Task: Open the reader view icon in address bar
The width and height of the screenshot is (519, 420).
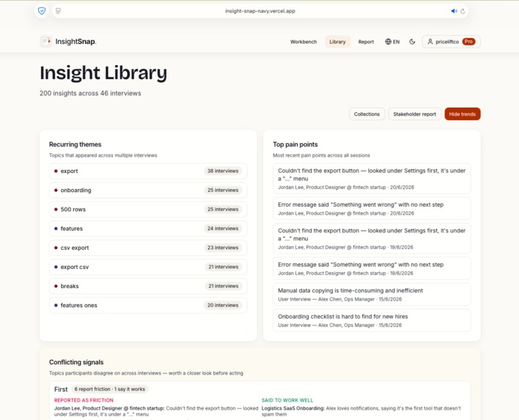Action: tap(58, 11)
